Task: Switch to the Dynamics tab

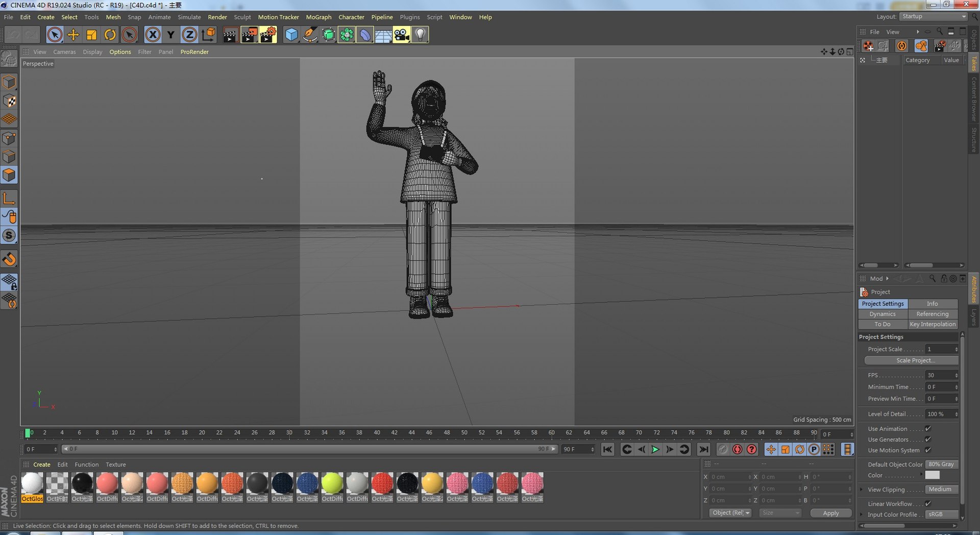Action: tap(883, 314)
